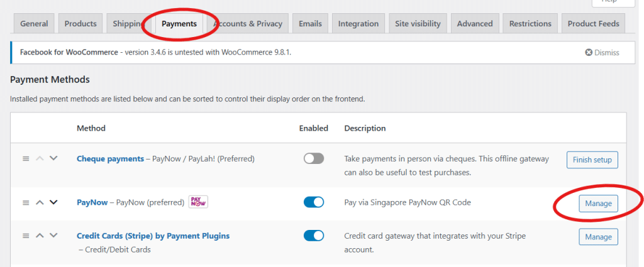
Task: Turn off Credit Cards (Stripe) toggle
Action: [313, 236]
